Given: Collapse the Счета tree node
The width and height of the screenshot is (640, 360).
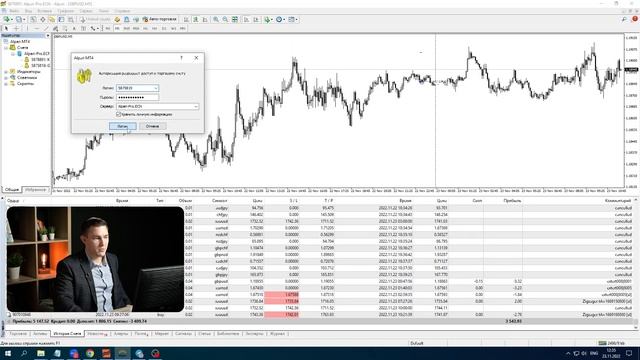Looking at the screenshot, I should tap(6, 48).
